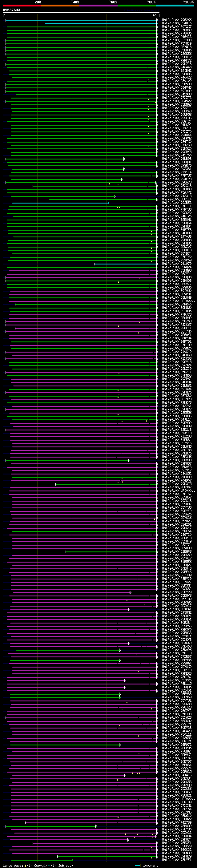Screen dimensions: 197x868
Task: Select the cyan alignment bar of UniRef100_Q94BT5
Action: 101,24
